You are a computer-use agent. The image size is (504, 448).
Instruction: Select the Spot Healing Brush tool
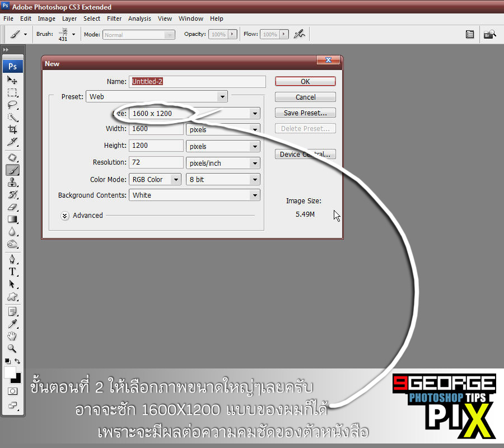click(x=12, y=157)
